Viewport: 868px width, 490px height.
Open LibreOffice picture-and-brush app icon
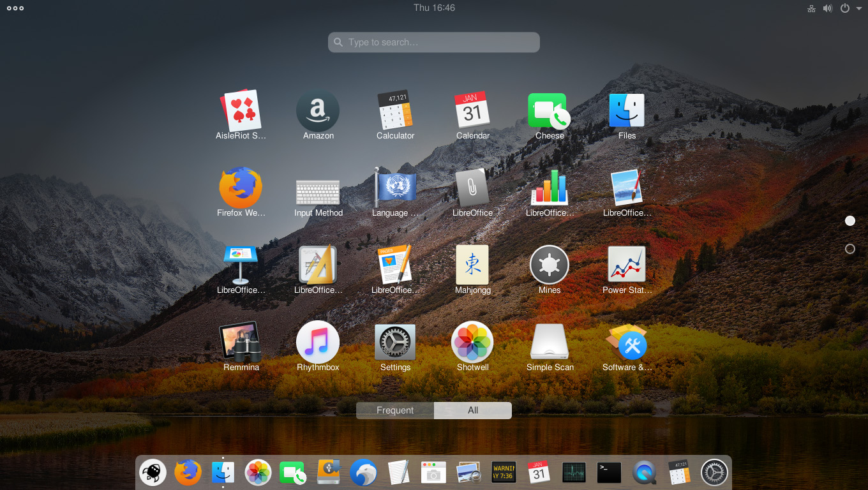point(627,188)
